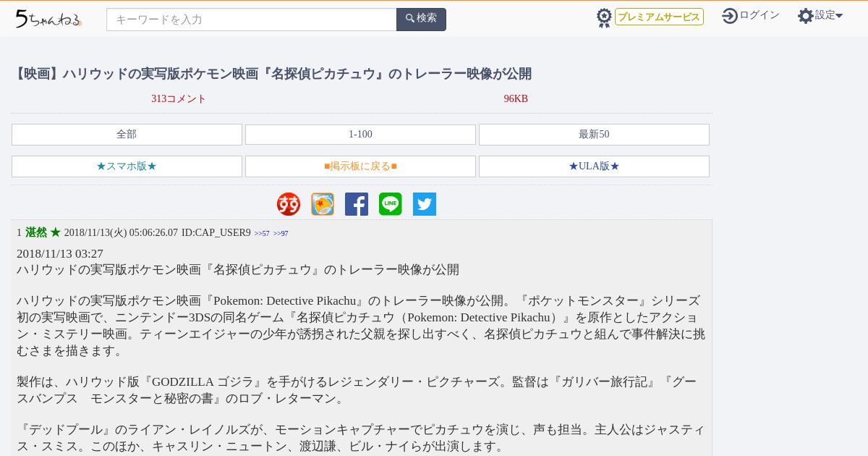Screen dimensions: 868x456
Task: Click the 検索 search button
Action: coord(421,20)
